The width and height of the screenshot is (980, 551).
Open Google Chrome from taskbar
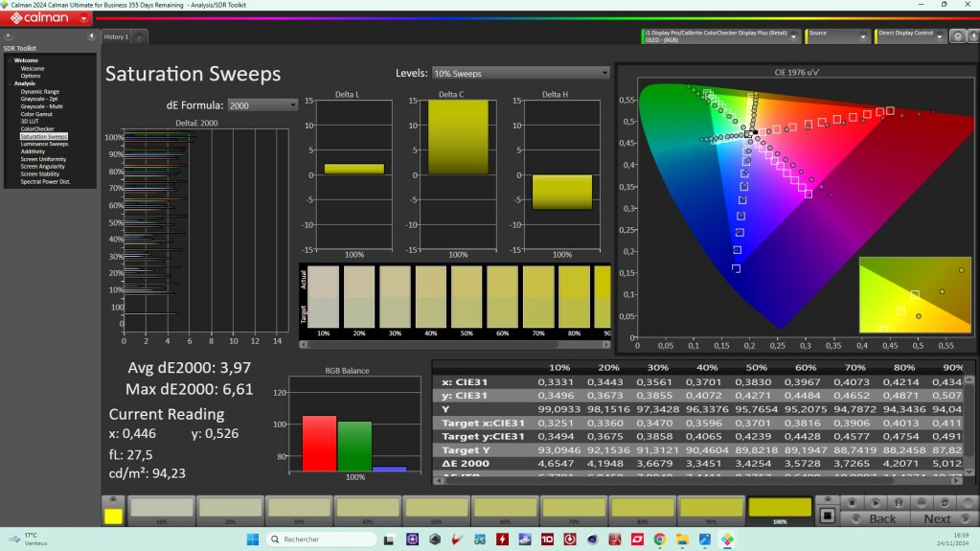[659, 540]
